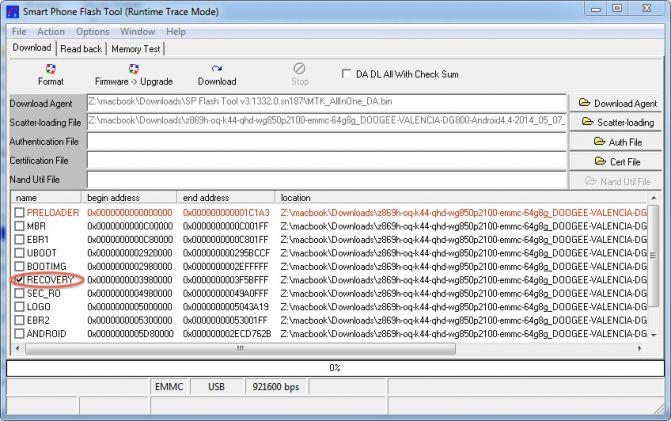
Task: Choose an Auth File
Action: click(x=617, y=142)
